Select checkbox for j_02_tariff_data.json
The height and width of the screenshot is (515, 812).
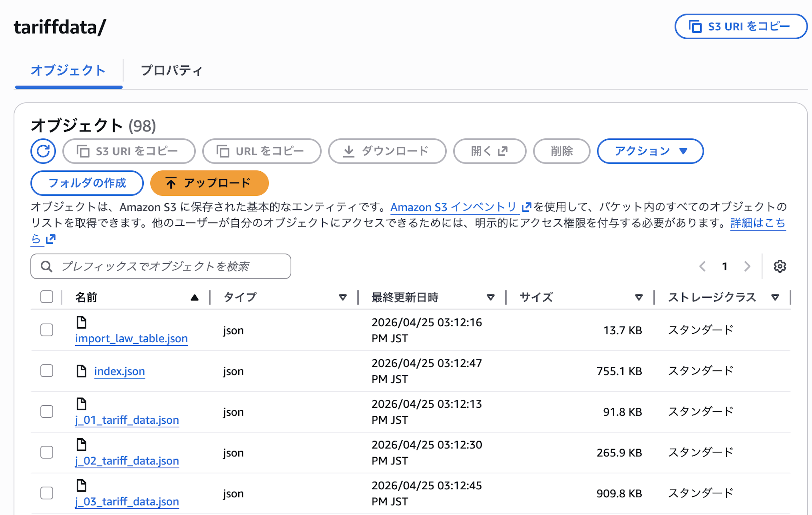point(47,452)
